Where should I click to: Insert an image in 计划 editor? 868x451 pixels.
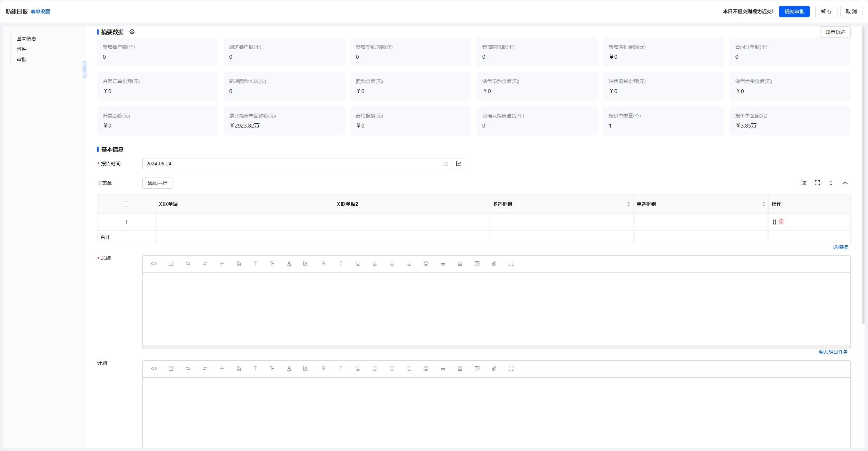[477, 369]
